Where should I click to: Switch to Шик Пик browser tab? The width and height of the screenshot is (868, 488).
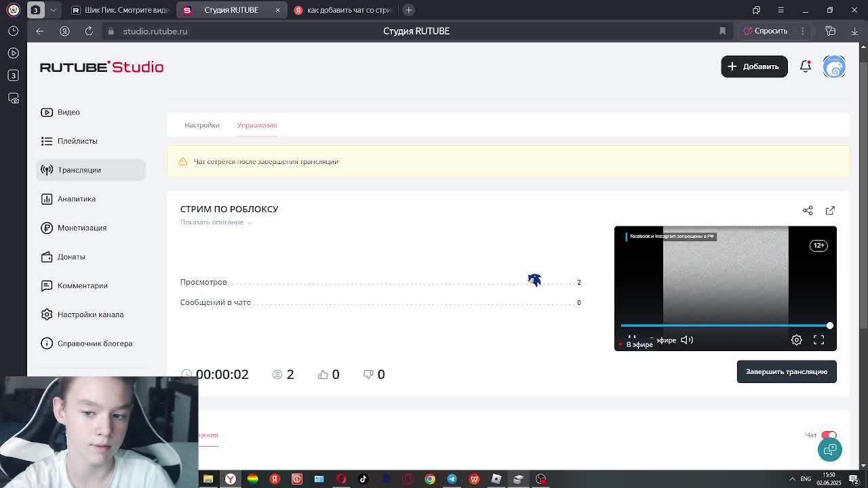(121, 10)
